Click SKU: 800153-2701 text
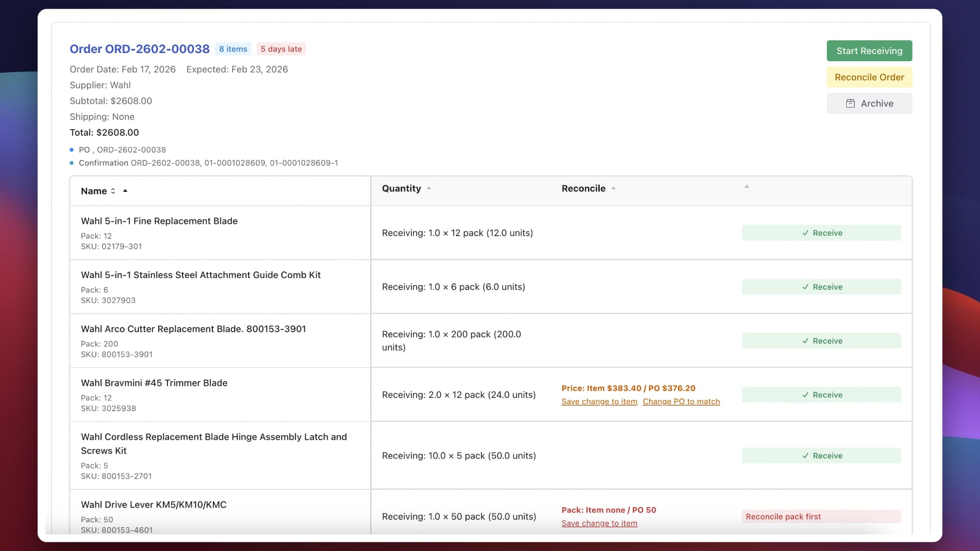Image resolution: width=980 pixels, height=551 pixels. click(x=116, y=477)
